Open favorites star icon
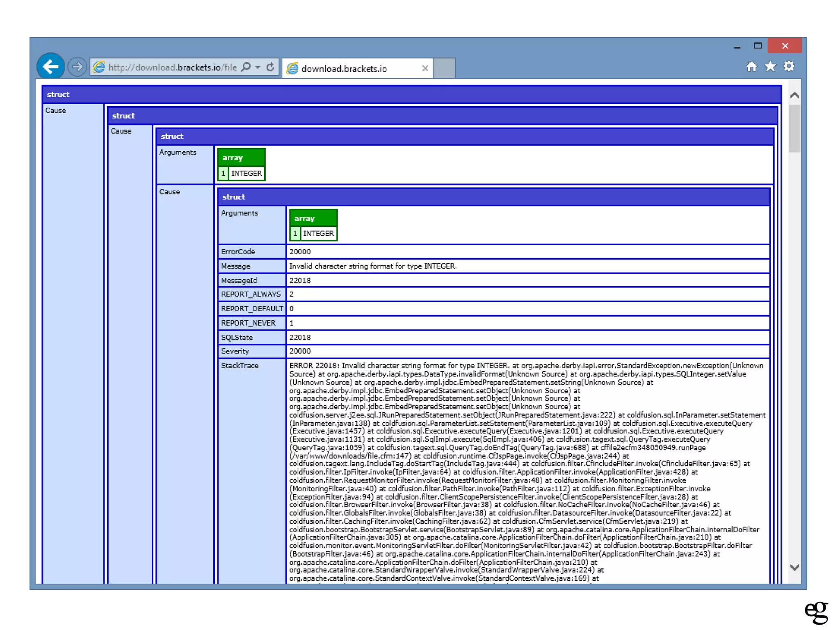The height and width of the screenshot is (630, 840). pos(770,66)
